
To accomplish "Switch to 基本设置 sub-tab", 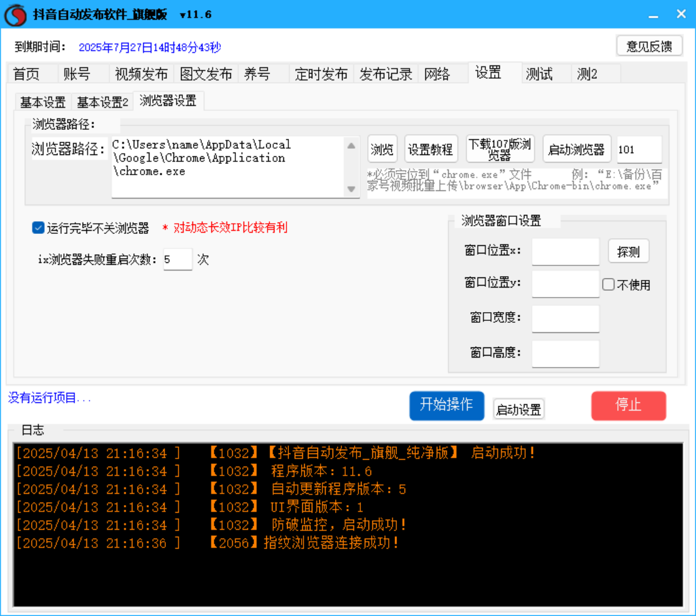I will click(x=43, y=102).
